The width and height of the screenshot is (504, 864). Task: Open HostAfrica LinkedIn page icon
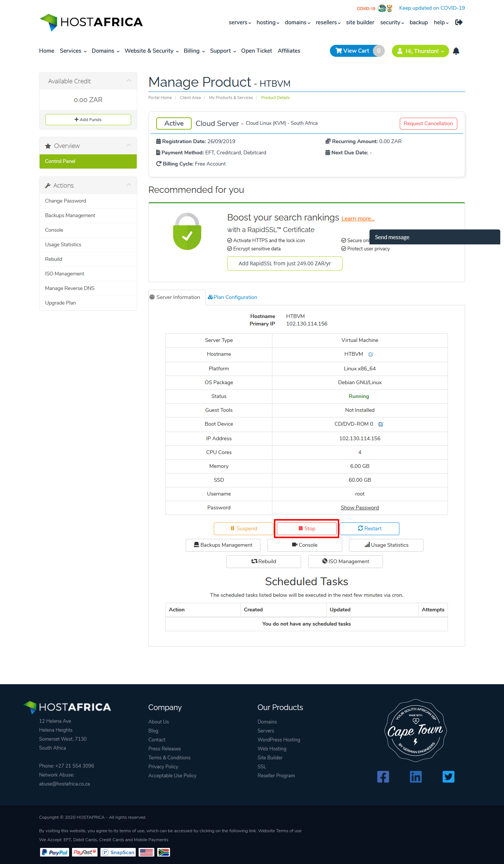[415, 777]
